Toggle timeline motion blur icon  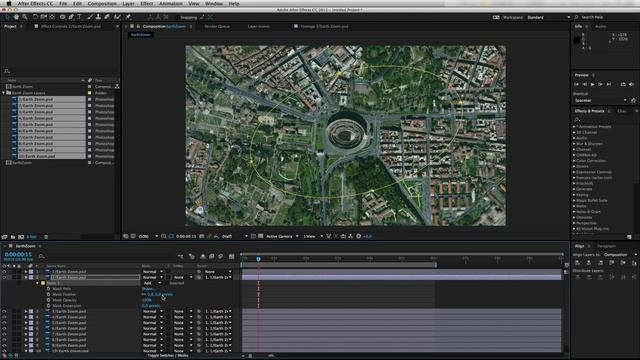(x=220, y=256)
